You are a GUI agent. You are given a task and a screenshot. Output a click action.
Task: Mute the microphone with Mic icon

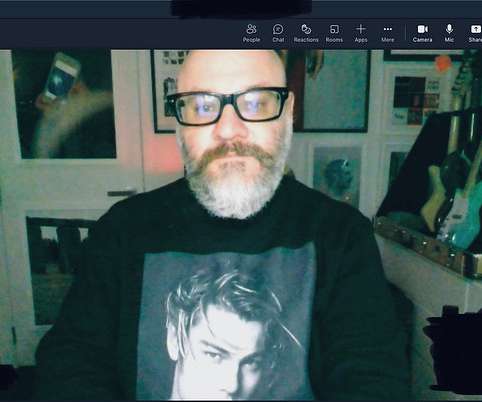pos(449,29)
